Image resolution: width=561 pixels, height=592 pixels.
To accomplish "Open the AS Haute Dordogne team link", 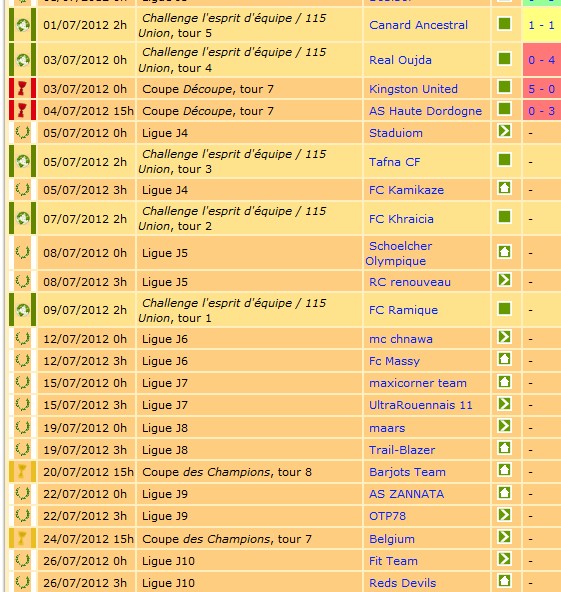I will pyautogui.click(x=425, y=111).
